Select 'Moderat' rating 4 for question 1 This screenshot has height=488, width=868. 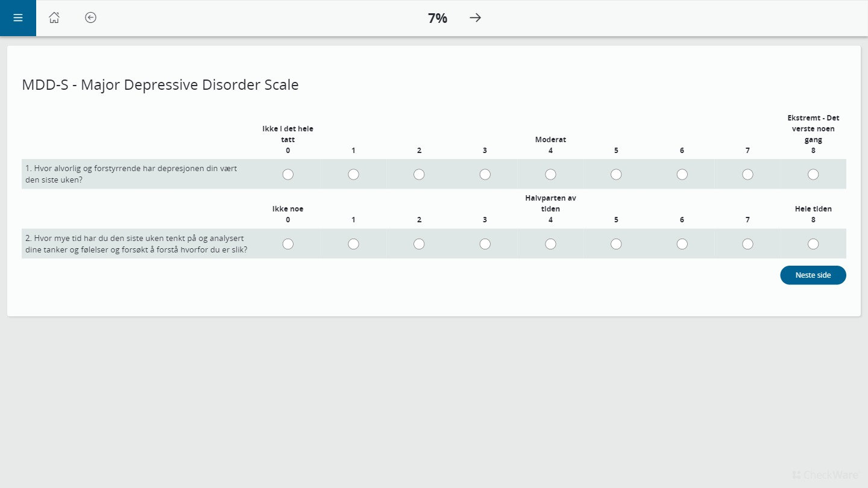[550, 174]
